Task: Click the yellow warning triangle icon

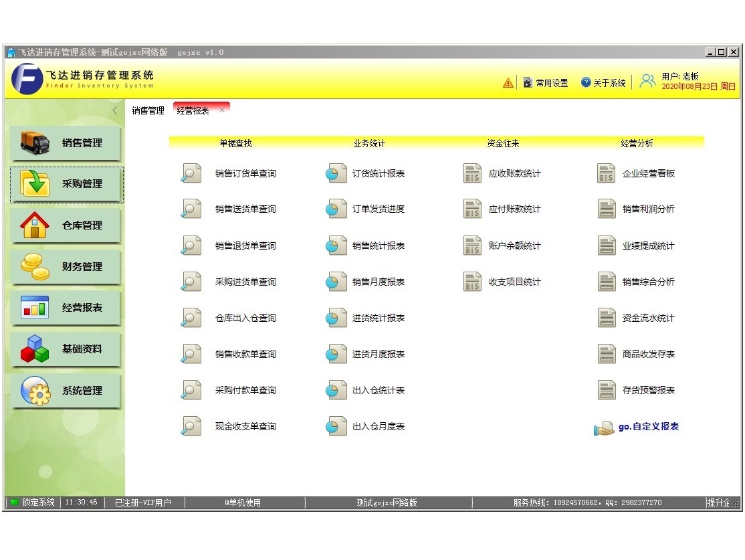Action: (508, 83)
